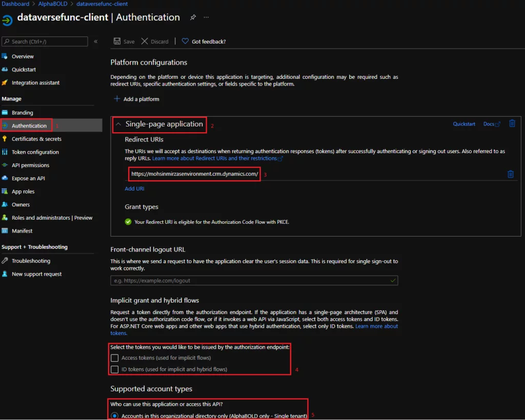525x420 pixels.
Task: Click the Overview sidebar icon
Action: 5,56
